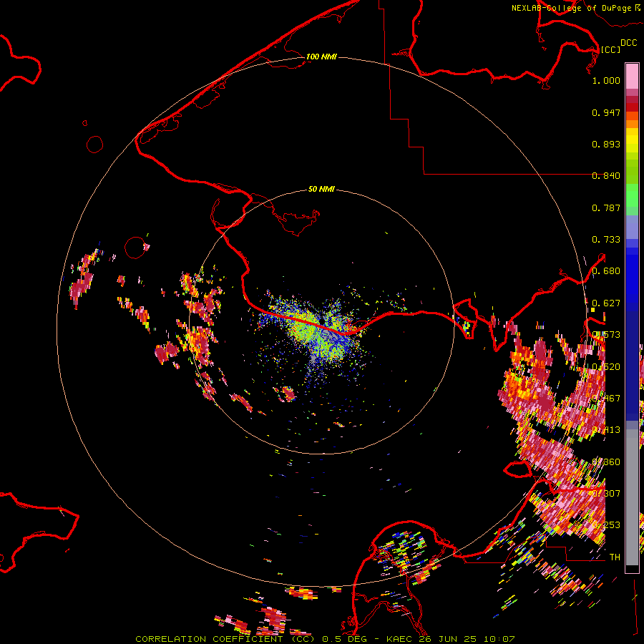Select the 0.893 value on the scale
644x644 pixels.
pyautogui.click(x=606, y=144)
